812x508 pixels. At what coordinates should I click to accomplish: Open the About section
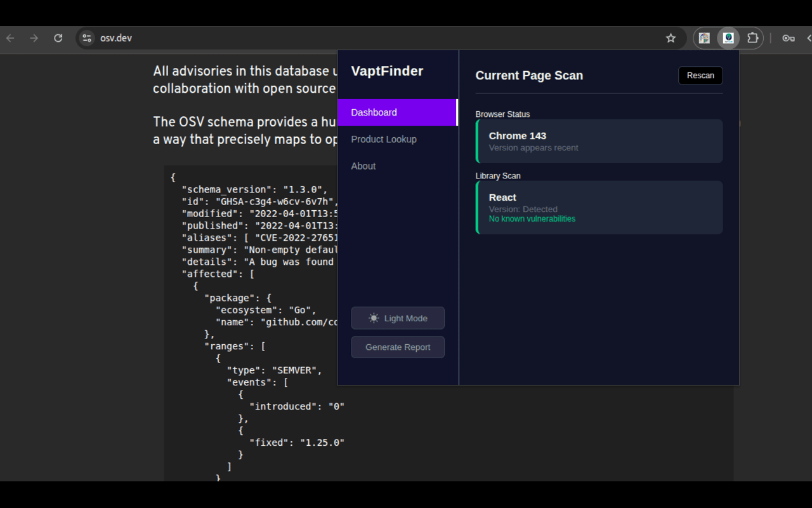click(363, 166)
